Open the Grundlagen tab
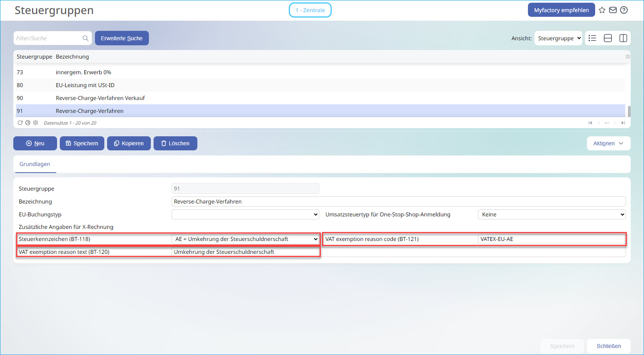 [x=35, y=164]
